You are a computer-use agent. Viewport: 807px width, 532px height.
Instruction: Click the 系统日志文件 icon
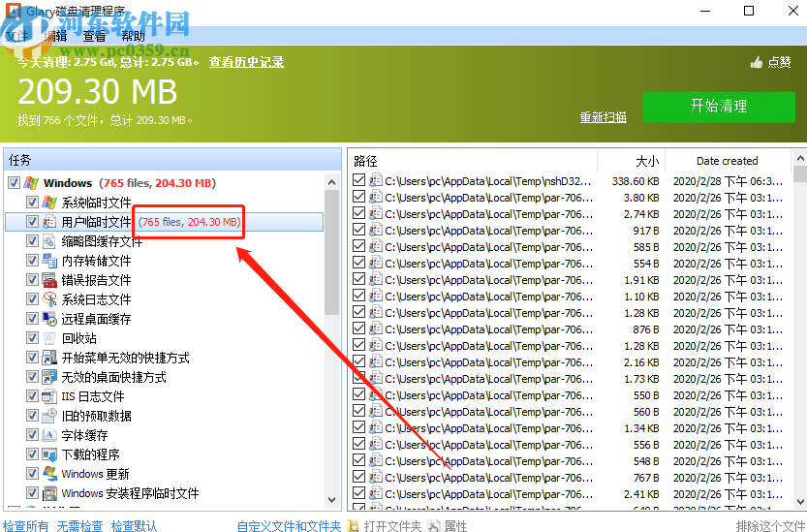pyautogui.click(x=49, y=299)
